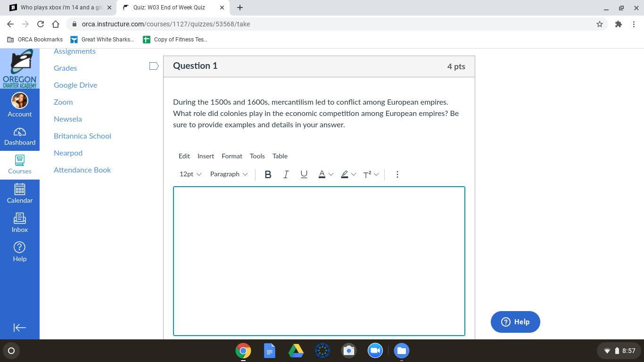Open the Google Drive course link
The image size is (644, 362).
click(75, 85)
